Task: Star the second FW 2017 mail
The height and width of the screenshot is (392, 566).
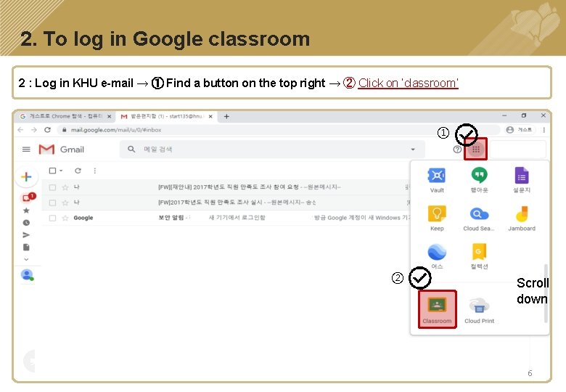Action: point(65,203)
